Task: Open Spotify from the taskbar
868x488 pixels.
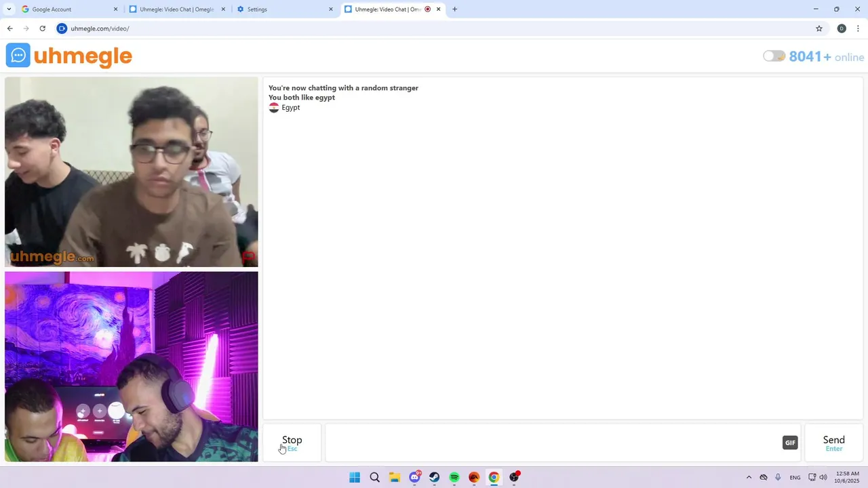Action: pyautogui.click(x=454, y=477)
